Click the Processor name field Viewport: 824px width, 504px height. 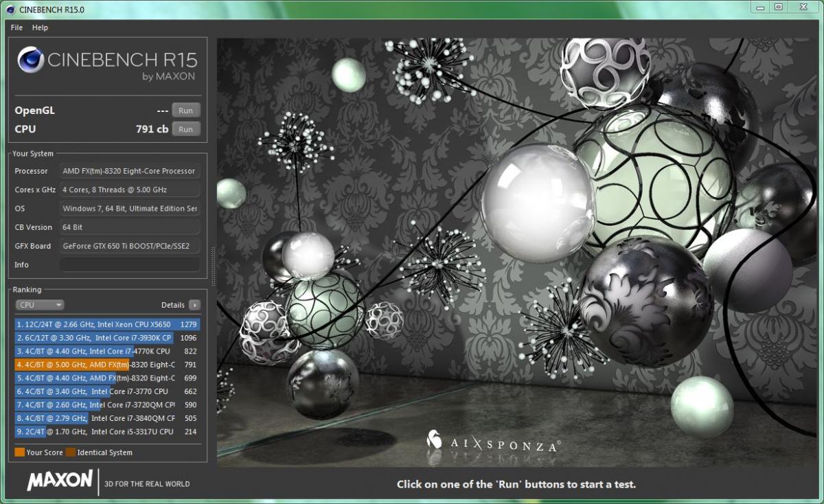point(129,171)
